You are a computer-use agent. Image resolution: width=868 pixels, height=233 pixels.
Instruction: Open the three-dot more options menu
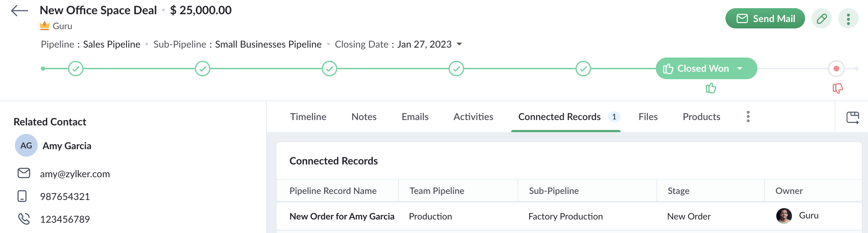coord(848,19)
